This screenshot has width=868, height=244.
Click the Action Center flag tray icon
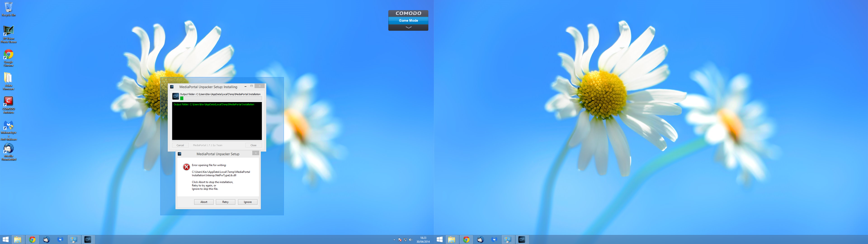pos(400,240)
